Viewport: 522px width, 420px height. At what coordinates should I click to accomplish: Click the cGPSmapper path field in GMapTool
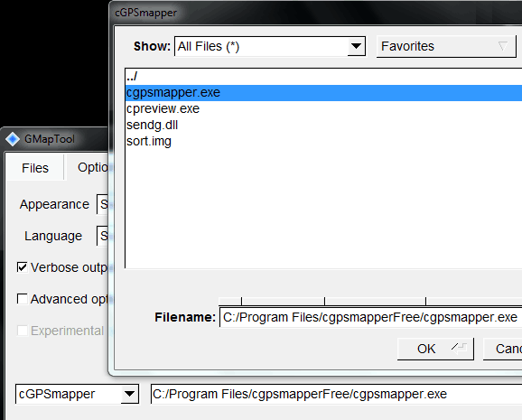[336, 394]
